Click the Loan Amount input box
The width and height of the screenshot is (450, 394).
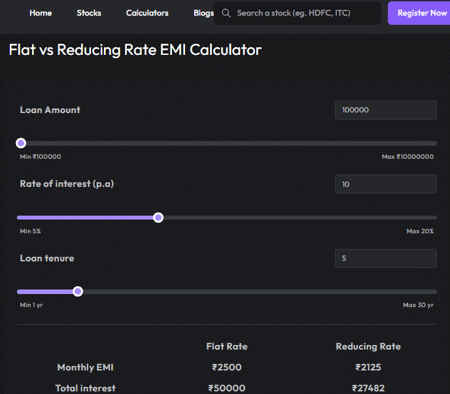(x=386, y=110)
